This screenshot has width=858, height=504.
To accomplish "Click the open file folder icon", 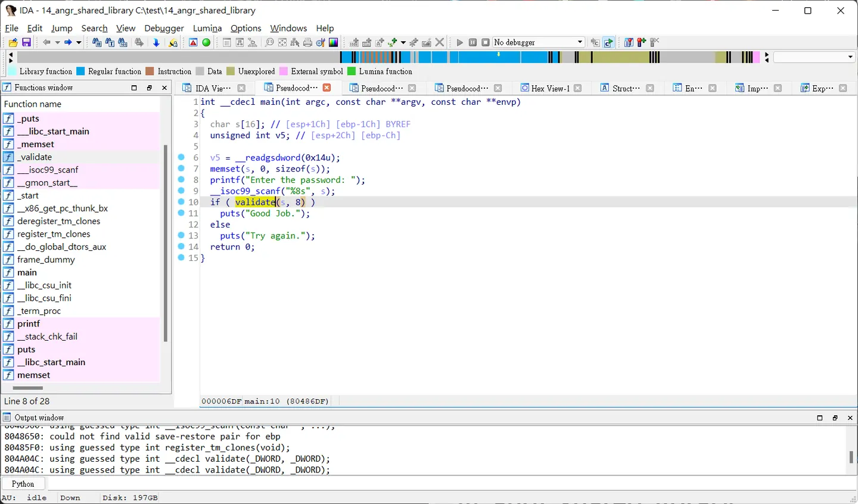I will tap(13, 42).
